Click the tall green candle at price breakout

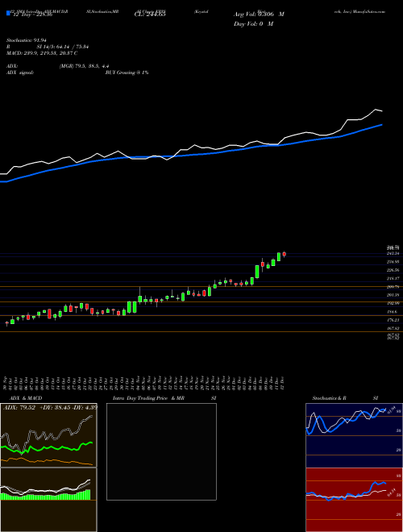point(257,272)
